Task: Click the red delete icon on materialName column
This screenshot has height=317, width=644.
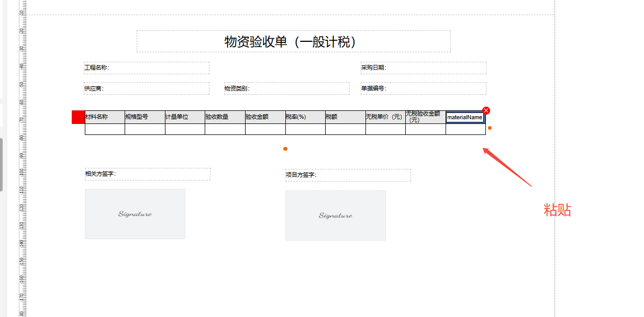Action: (486, 110)
